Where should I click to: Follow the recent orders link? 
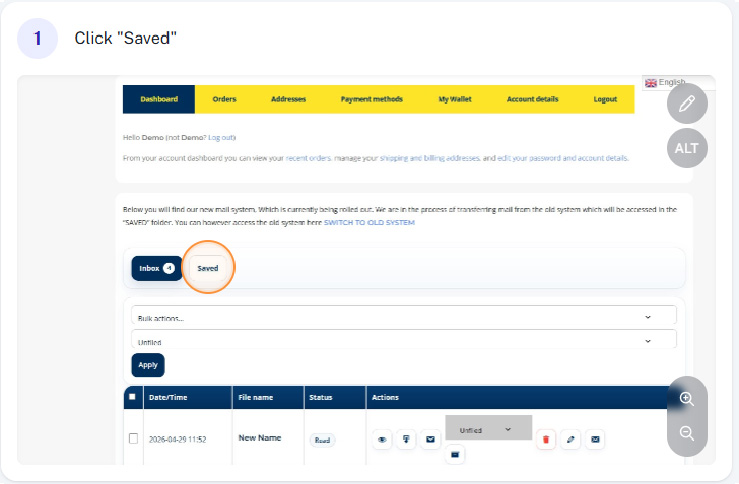point(308,158)
